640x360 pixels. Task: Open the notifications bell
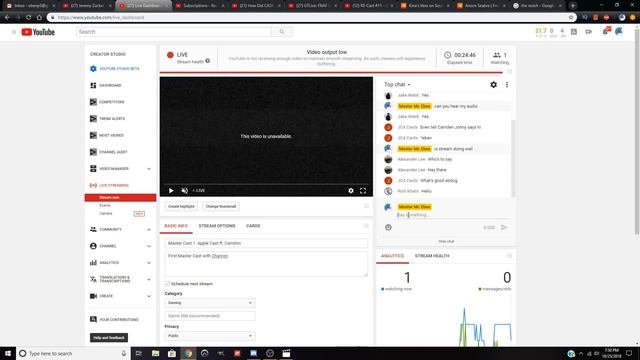(x=605, y=31)
